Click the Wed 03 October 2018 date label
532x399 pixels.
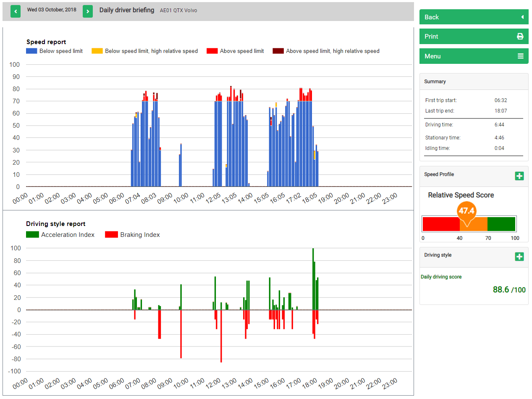click(51, 10)
